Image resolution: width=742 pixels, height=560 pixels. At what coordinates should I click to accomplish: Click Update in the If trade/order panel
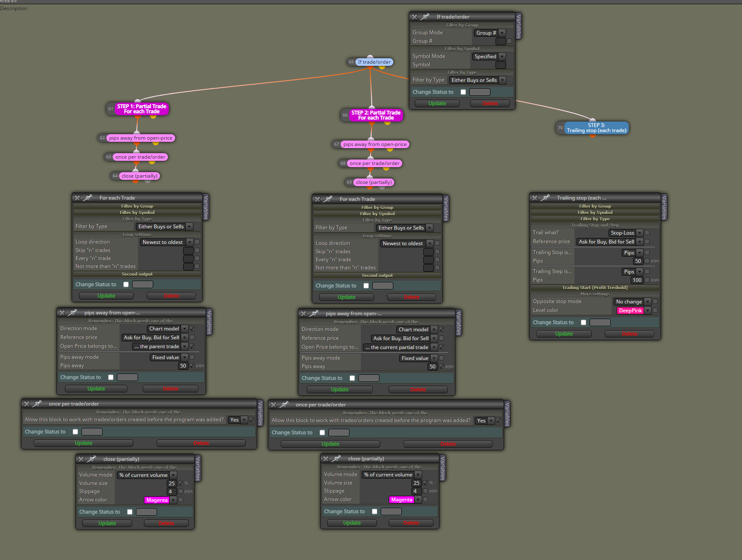coord(437,103)
